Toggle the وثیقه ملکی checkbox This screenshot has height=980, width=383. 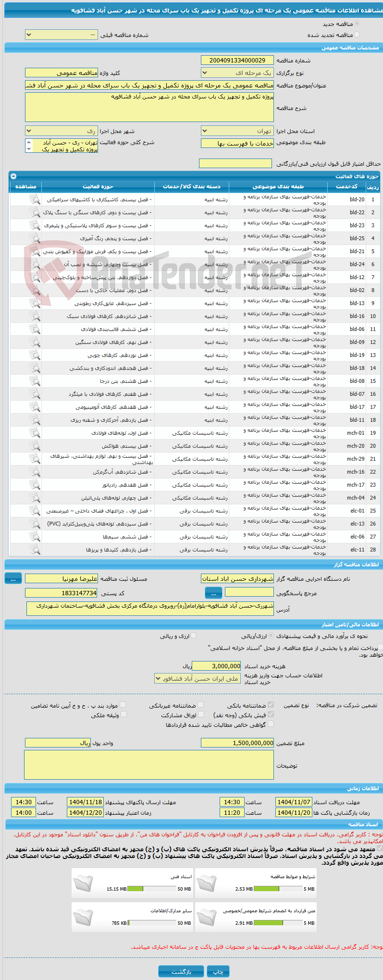pyautogui.click(x=124, y=714)
